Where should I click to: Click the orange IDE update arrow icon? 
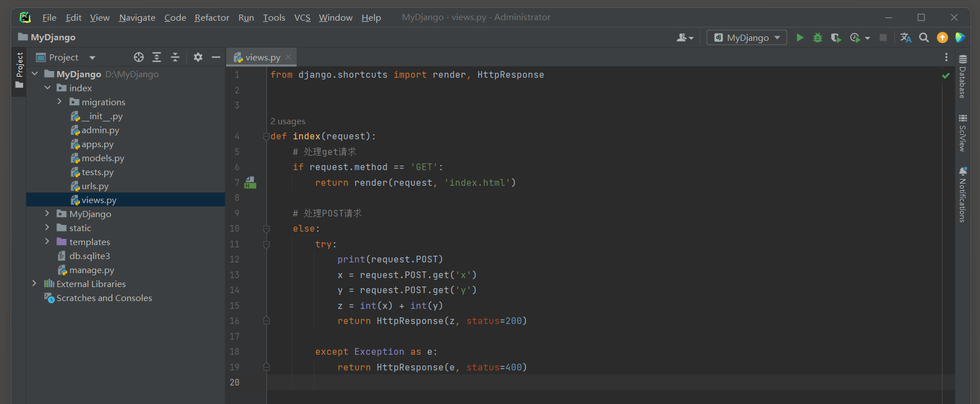pyautogui.click(x=943, y=37)
